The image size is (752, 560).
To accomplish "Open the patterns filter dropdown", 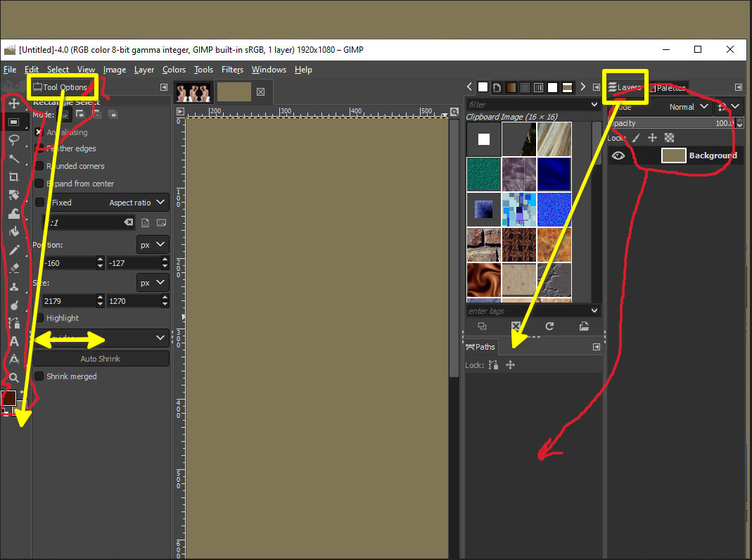I will (x=594, y=104).
